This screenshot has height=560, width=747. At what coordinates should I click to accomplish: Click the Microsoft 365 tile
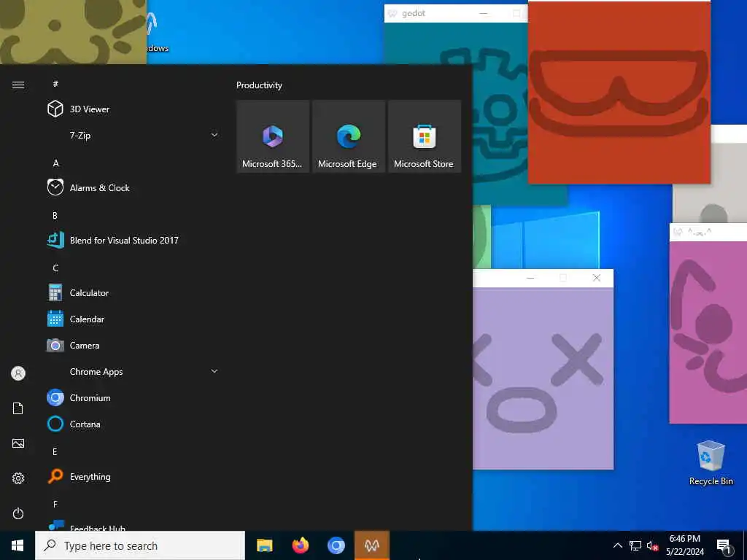pyautogui.click(x=273, y=136)
